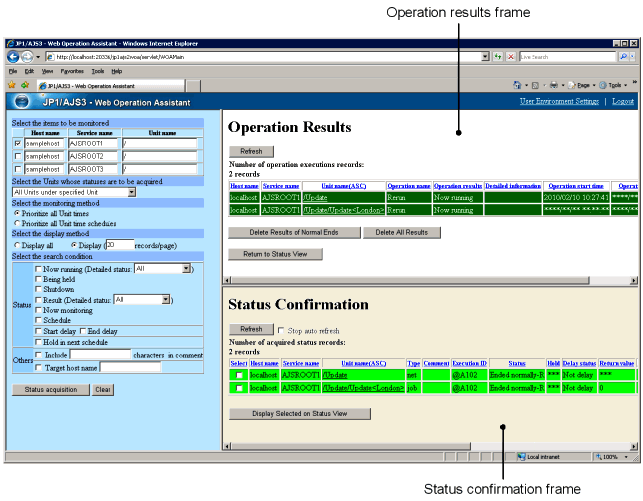Viewport: 643px width, 501px height.
Task: Click the address bar Refresh icon
Action: [x=498, y=57]
